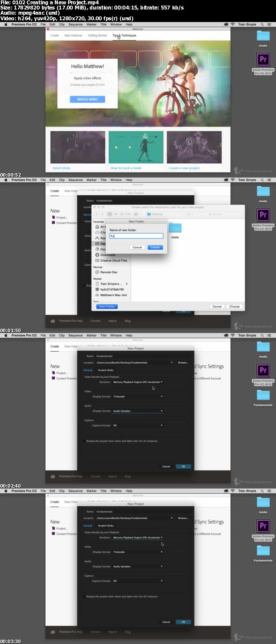The height and width of the screenshot is (644, 276).
Task: Click the Wi-Fi icon in 00:00:52 frame
Action: pos(233,24)
